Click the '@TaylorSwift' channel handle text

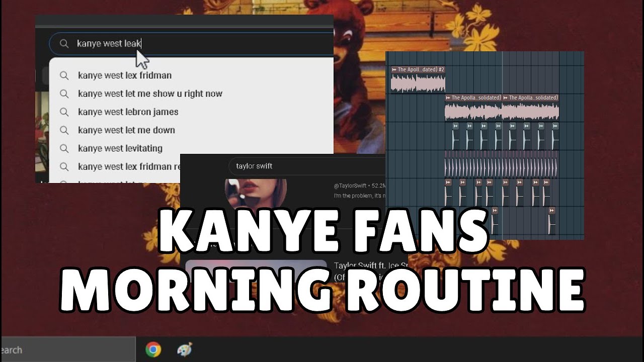pyautogui.click(x=350, y=186)
